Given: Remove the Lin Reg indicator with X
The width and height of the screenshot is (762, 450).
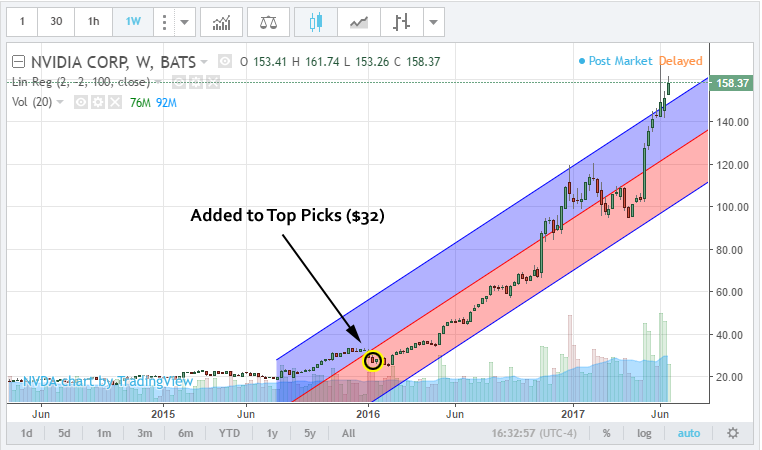Looking at the screenshot, I should coord(213,82).
